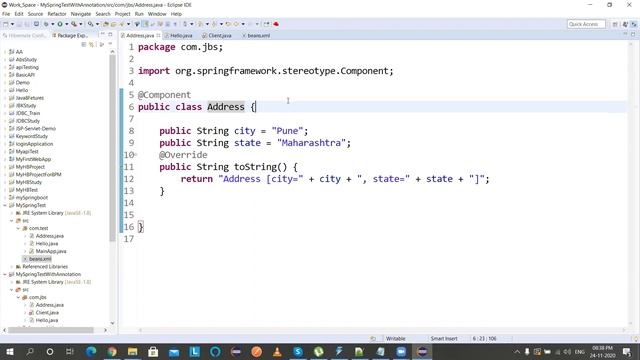The width and height of the screenshot is (640, 360).
Task: Open Microsoft Edge from the taskbar
Action: pyautogui.click(x=91, y=351)
